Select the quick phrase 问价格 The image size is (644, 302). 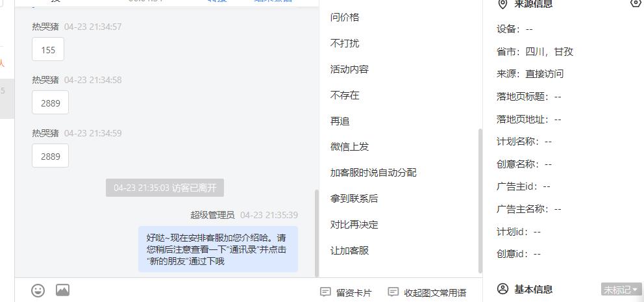click(x=345, y=18)
